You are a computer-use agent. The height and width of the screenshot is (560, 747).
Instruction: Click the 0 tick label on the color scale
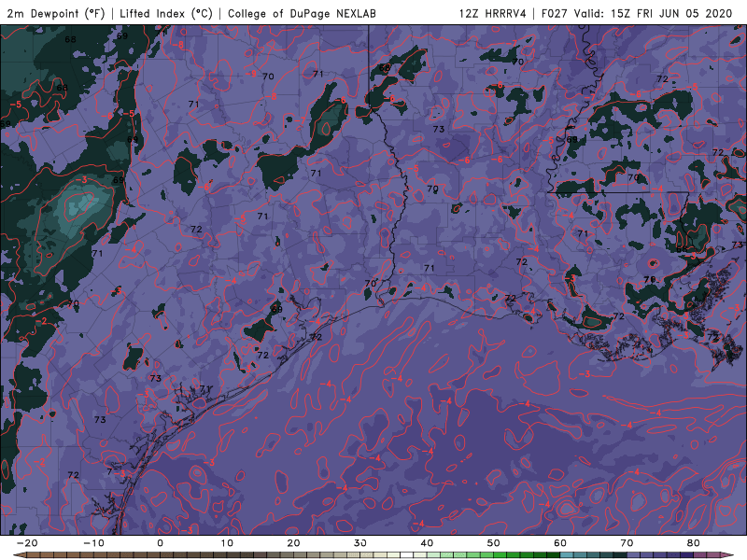(x=160, y=543)
